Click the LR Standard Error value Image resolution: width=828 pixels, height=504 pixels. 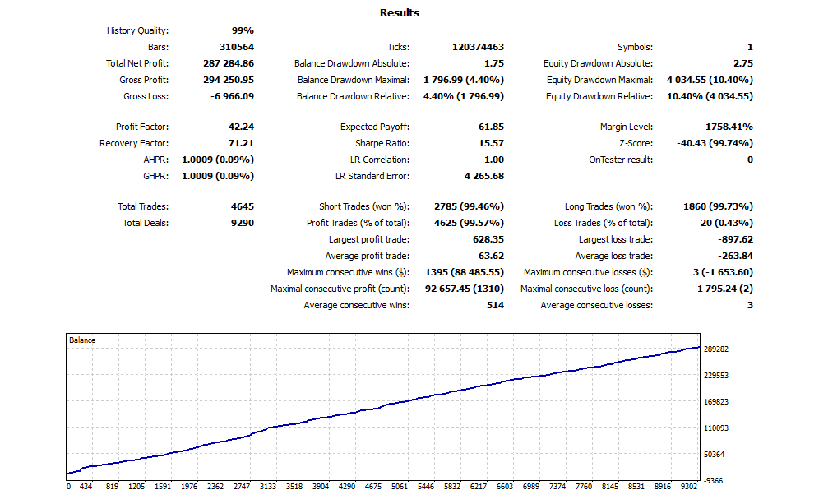point(484,176)
